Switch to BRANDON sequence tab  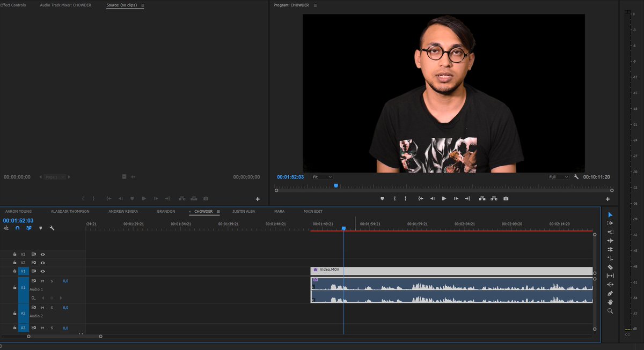pos(166,211)
